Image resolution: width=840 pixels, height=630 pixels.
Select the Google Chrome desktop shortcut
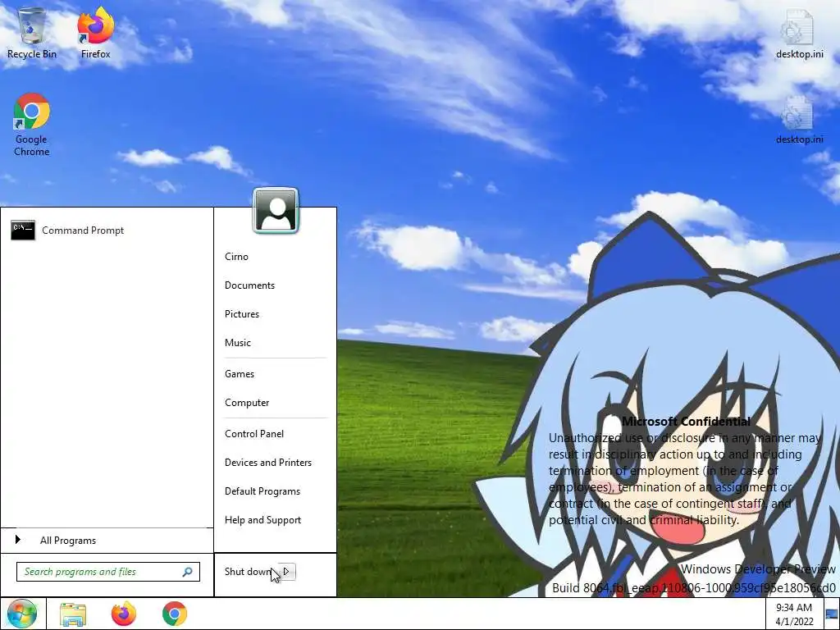tap(32, 125)
